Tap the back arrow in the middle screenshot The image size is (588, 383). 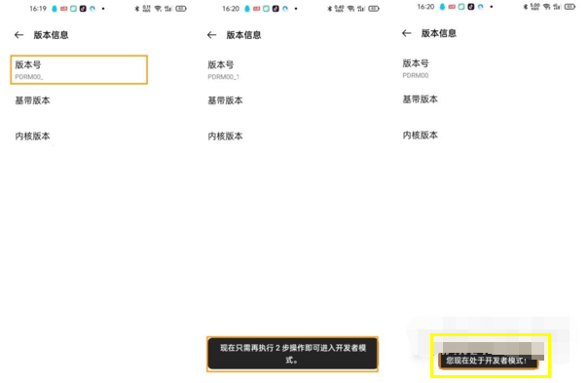[211, 35]
